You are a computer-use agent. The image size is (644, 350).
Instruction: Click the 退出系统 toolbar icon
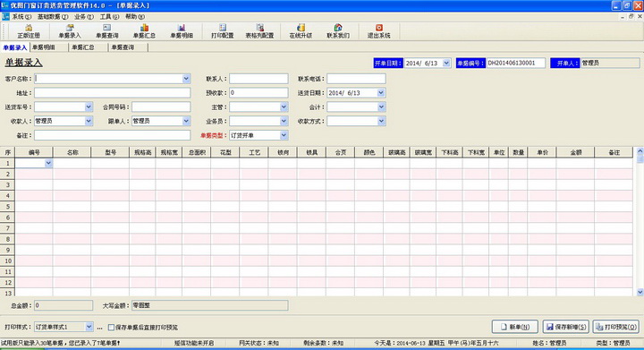(x=378, y=31)
